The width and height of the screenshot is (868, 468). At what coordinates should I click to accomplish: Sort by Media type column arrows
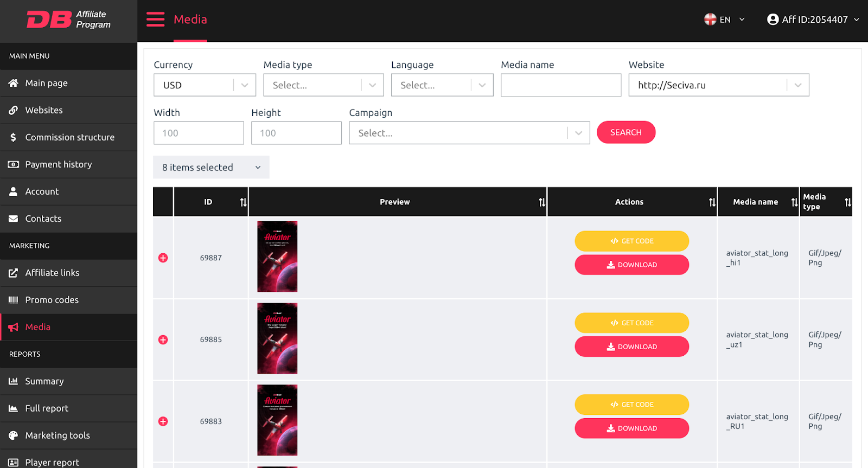point(847,202)
